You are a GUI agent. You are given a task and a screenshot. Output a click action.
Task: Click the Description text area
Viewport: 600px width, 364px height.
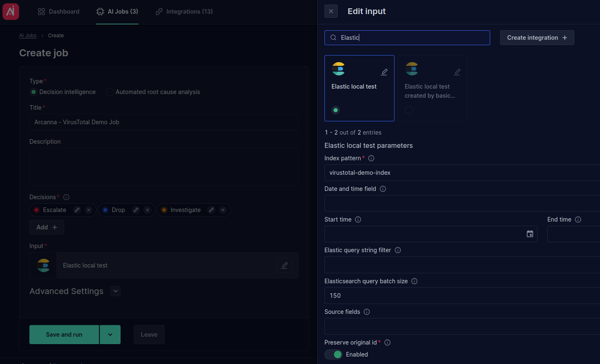click(x=164, y=167)
